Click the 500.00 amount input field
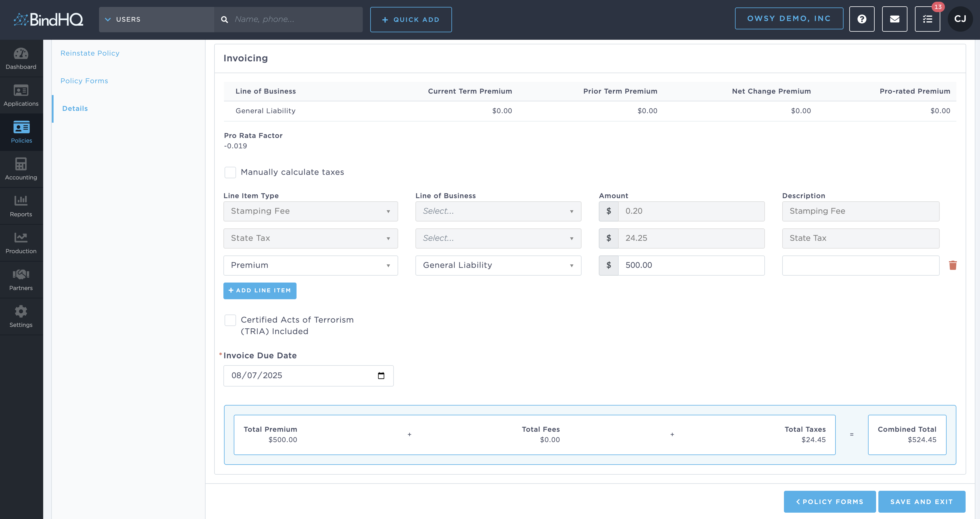Screen dimensions: 980x519 [691, 265]
